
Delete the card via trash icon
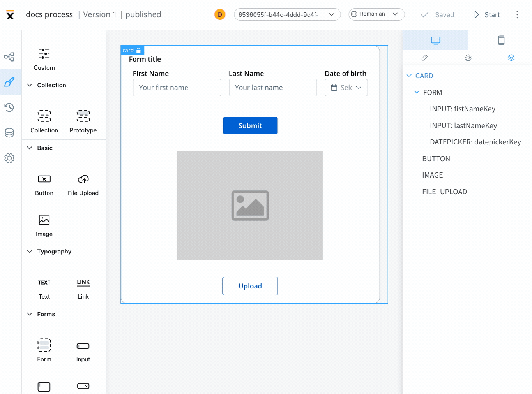138,50
